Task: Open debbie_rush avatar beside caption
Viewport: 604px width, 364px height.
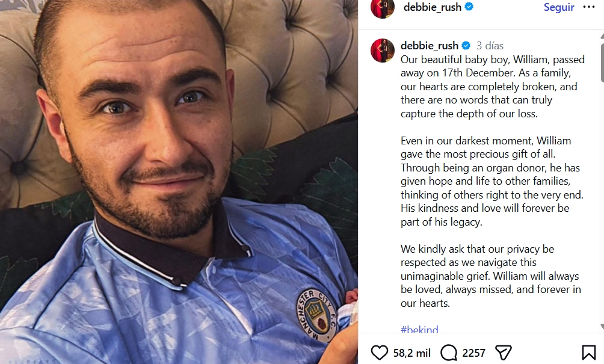Action: pos(383,50)
